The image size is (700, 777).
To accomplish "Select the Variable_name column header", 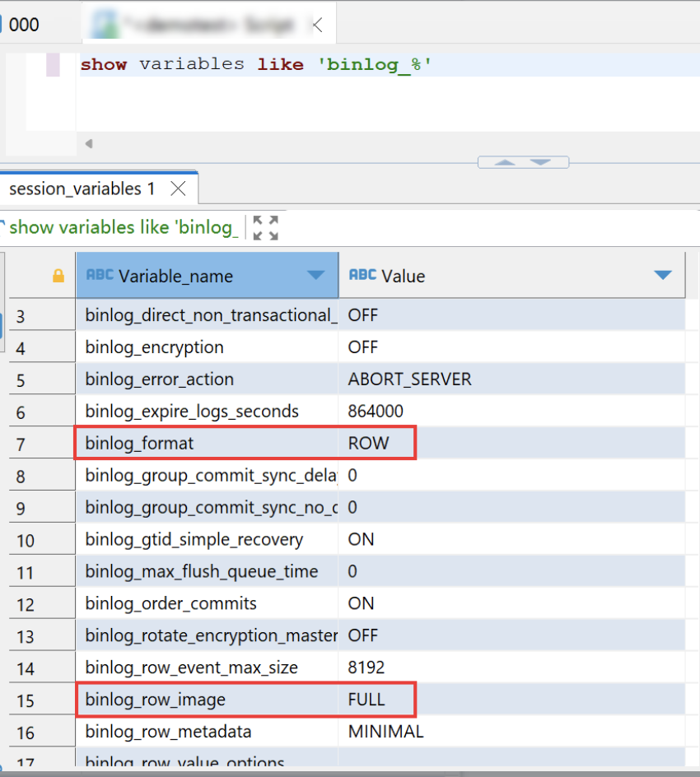I will [x=189, y=276].
